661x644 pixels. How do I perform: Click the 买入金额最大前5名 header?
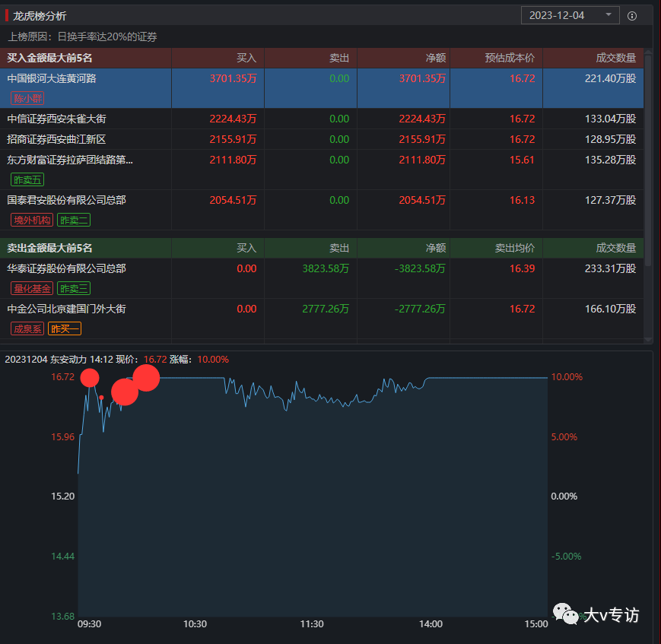pyautogui.click(x=49, y=58)
